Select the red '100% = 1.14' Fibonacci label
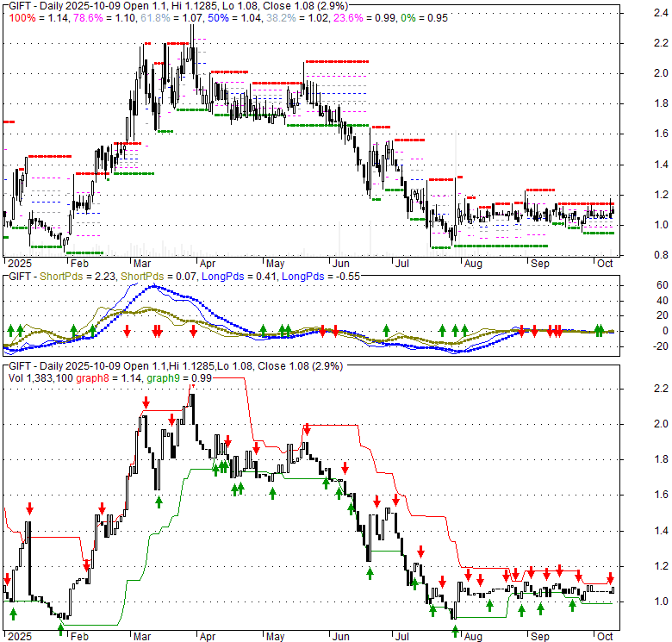Viewport: 672px width, 642px height. [39, 18]
